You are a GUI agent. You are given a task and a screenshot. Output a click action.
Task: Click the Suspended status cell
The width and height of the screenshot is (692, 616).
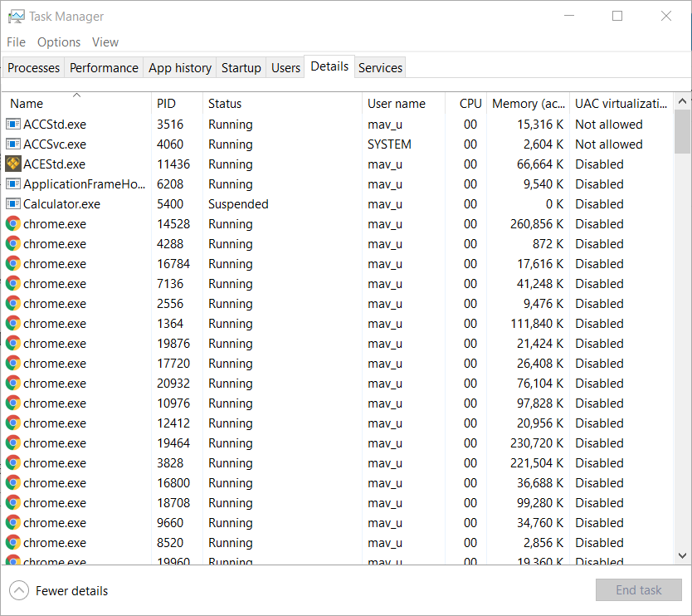pos(238,204)
